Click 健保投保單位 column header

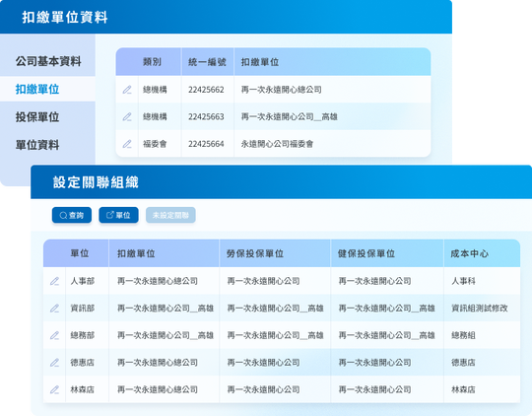[x=366, y=253]
